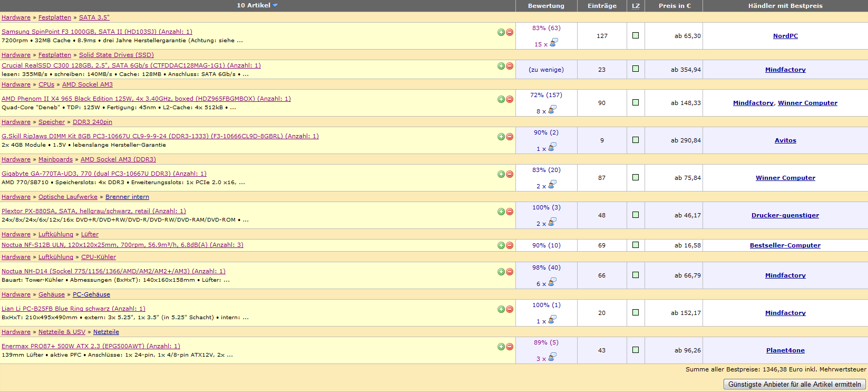Open the Noctua NH-D14 product link

(113, 271)
